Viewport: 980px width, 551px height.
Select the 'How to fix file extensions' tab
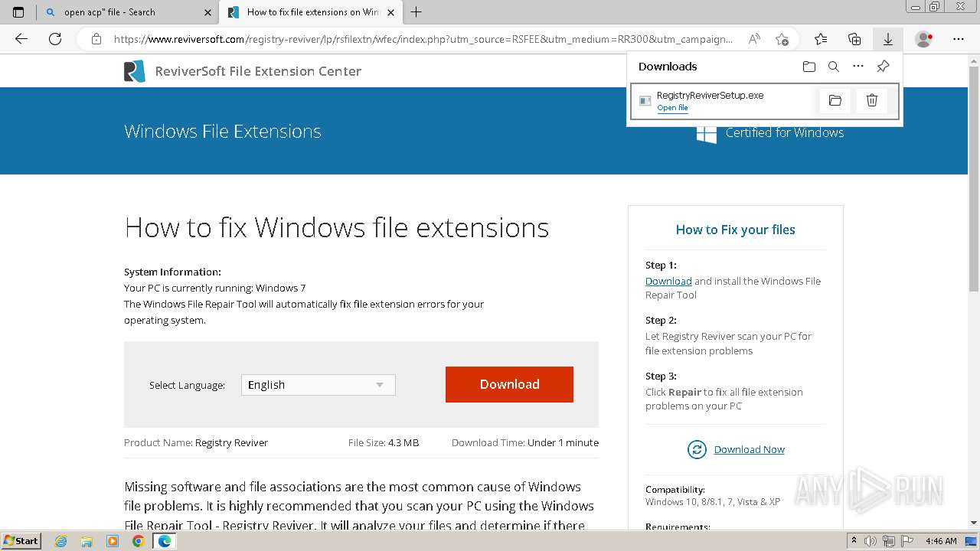pyautogui.click(x=312, y=12)
